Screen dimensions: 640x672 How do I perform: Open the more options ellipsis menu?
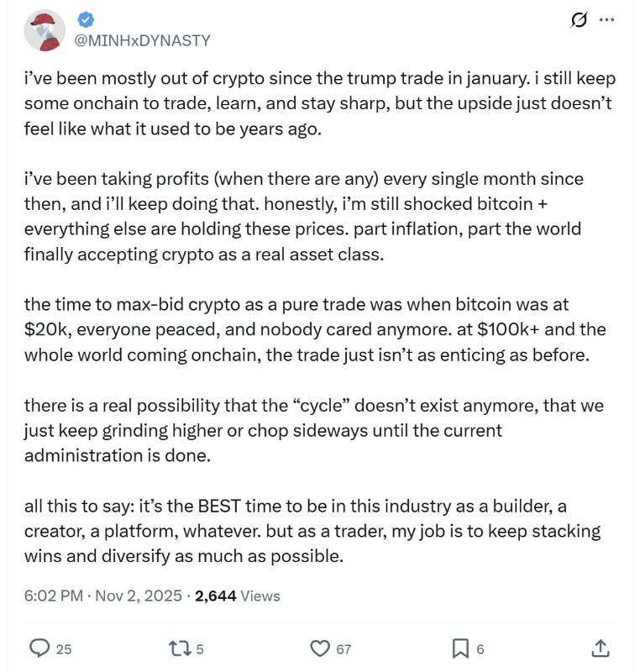point(606,21)
